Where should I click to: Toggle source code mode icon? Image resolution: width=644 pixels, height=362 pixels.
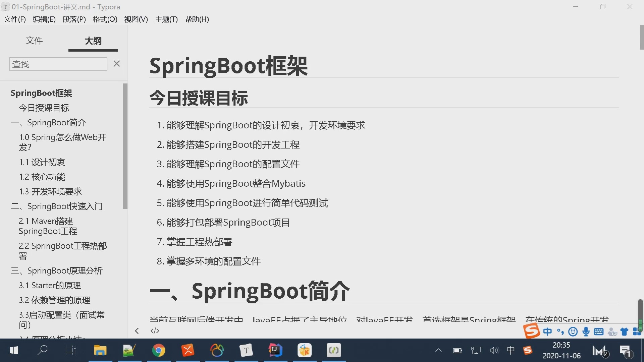pos(155,331)
